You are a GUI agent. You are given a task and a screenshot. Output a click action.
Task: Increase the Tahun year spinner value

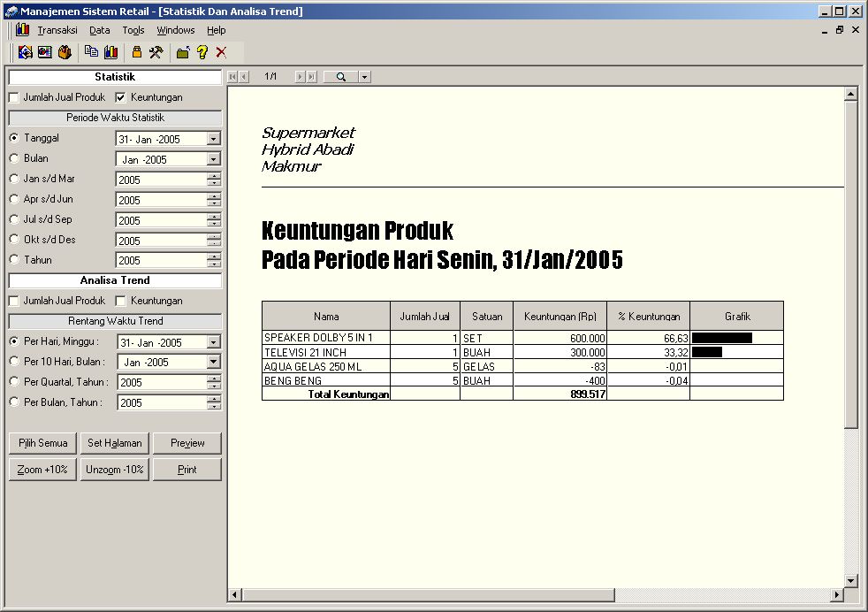pos(213,256)
